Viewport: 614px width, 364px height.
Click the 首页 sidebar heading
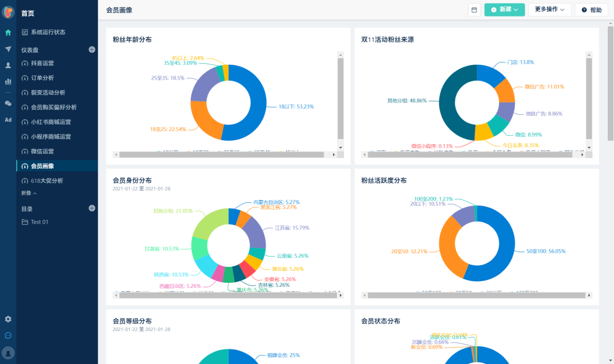click(x=27, y=13)
